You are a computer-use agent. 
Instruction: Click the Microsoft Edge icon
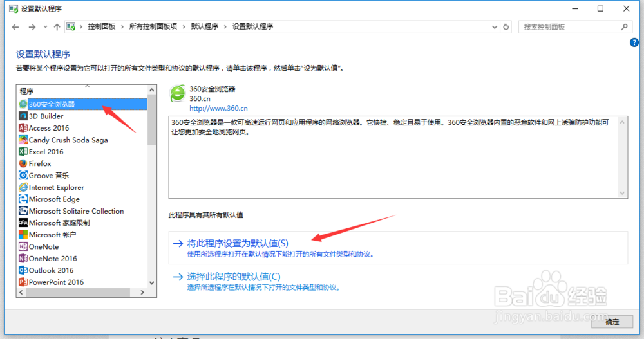point(23,199)
